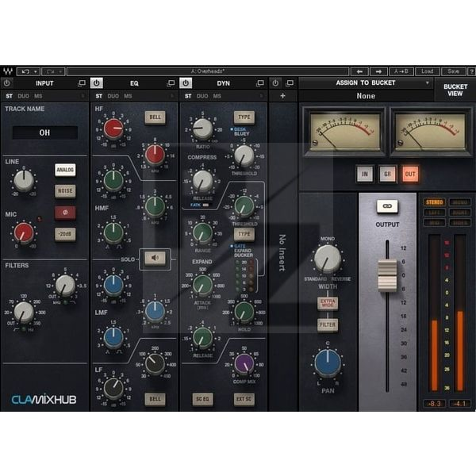Click the compressor RATIO knob
476x476 pixels.
202,129
